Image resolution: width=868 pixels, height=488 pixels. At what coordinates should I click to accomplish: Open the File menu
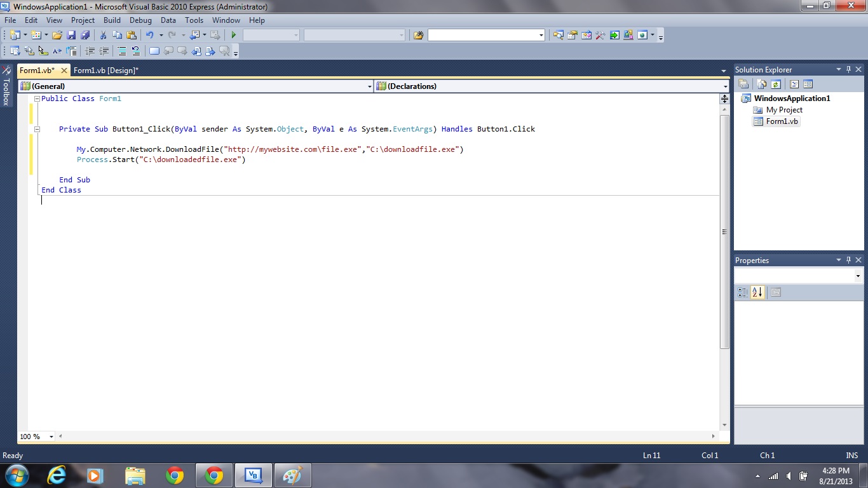10,20
